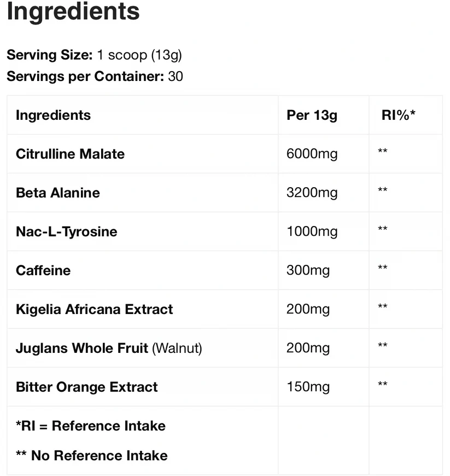Click the "Servings per Container: 30" line
The image size is (450, 476).
[95, 76]
